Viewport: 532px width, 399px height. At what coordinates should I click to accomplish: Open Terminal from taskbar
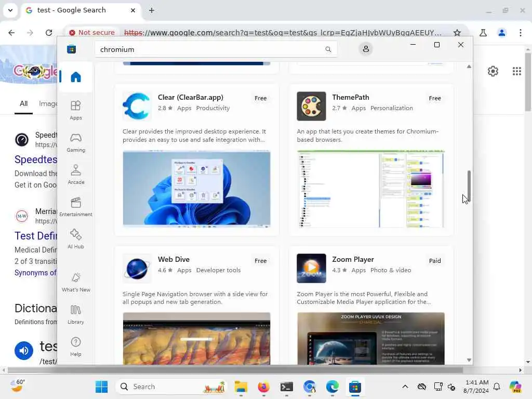tap(287, 387)
